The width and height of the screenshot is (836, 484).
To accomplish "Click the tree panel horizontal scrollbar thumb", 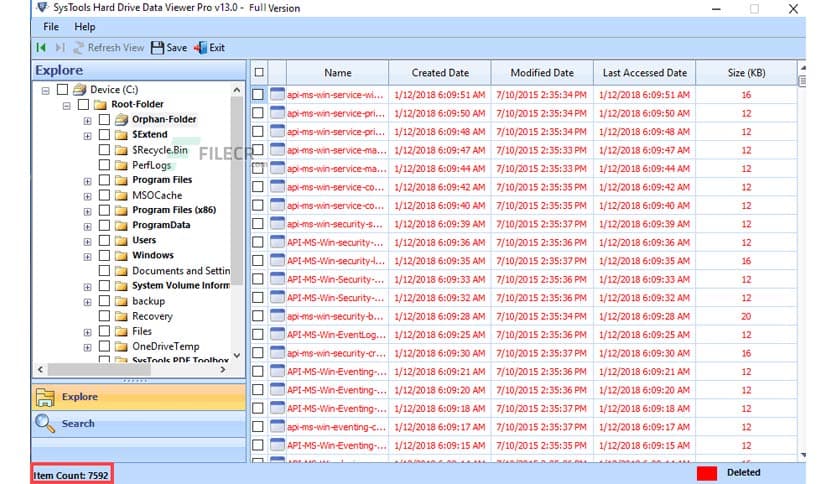I will (97, 369).
